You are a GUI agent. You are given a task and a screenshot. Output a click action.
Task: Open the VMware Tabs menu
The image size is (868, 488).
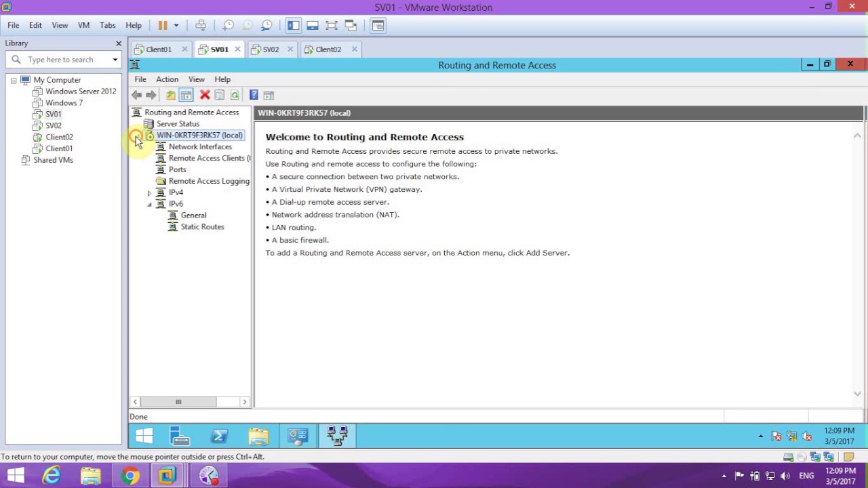coord(108,25)
